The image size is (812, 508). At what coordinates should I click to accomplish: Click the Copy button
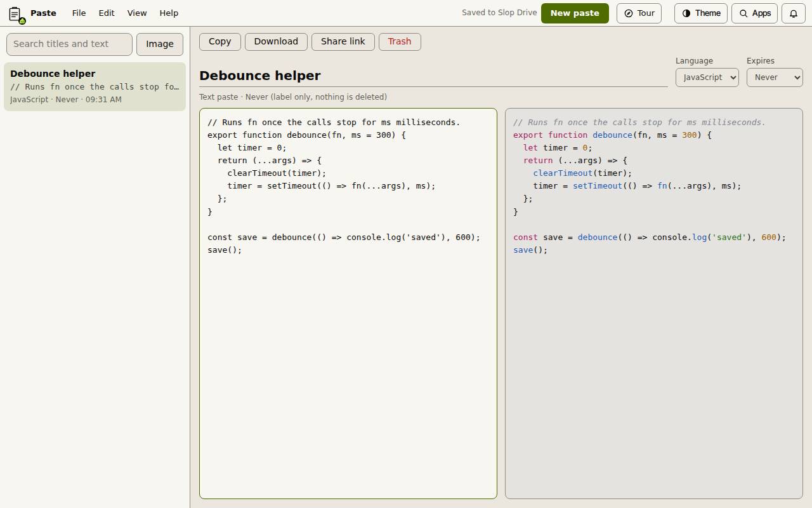[x=220, y=42]
